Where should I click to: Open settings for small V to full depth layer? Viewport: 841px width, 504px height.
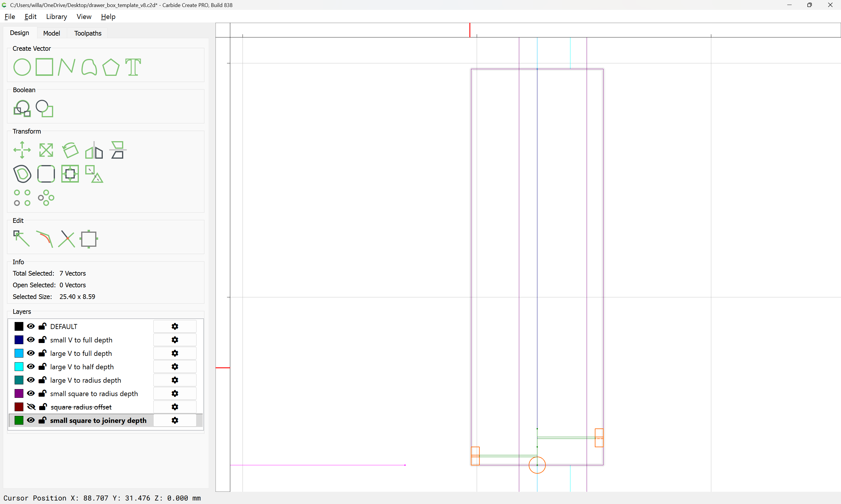pos(175,340)
